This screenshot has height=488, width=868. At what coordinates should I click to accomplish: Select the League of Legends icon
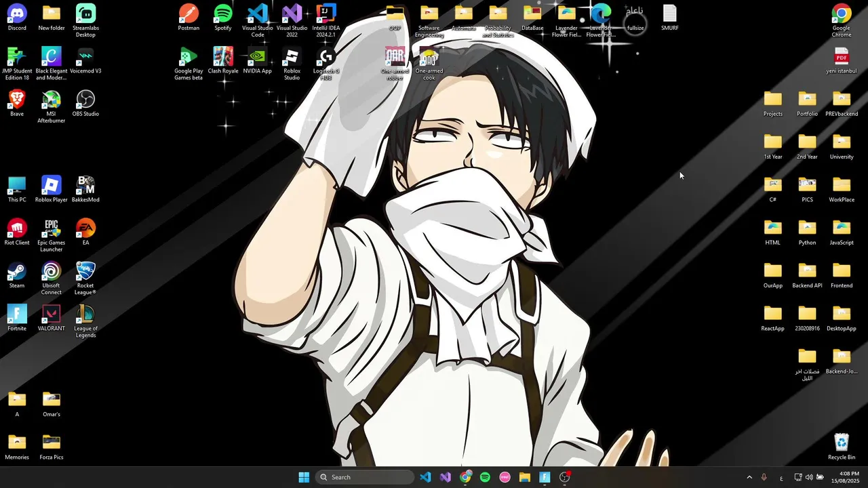point(85,321)
